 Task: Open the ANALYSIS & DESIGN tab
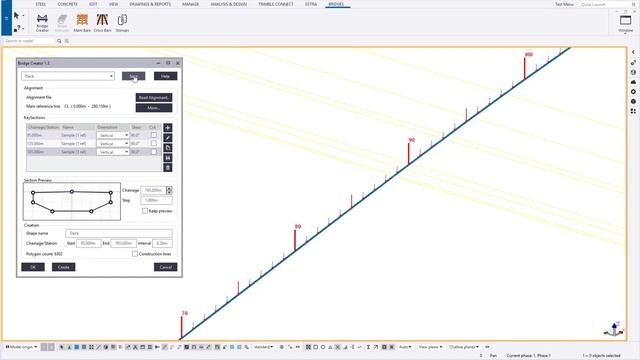coord(229,4)
